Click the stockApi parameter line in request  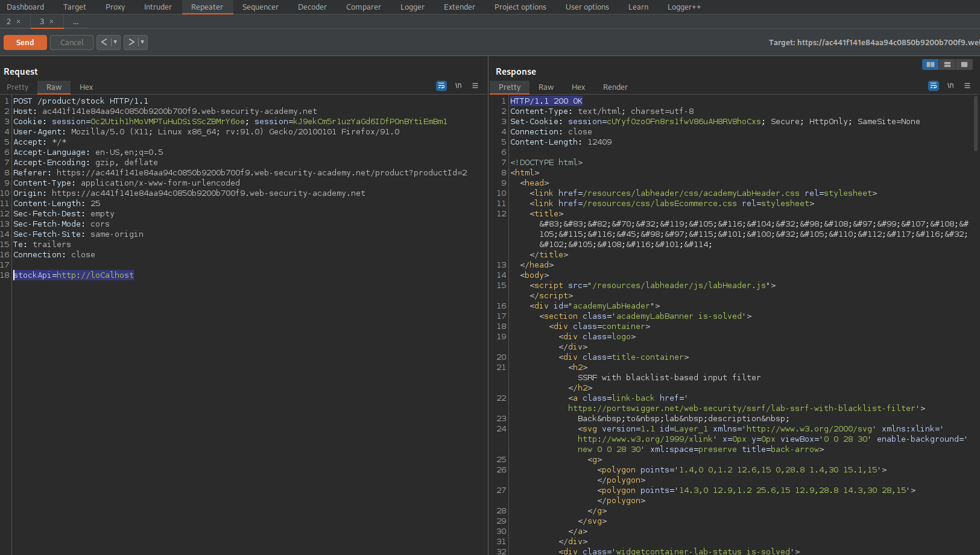tap(74, 275)
